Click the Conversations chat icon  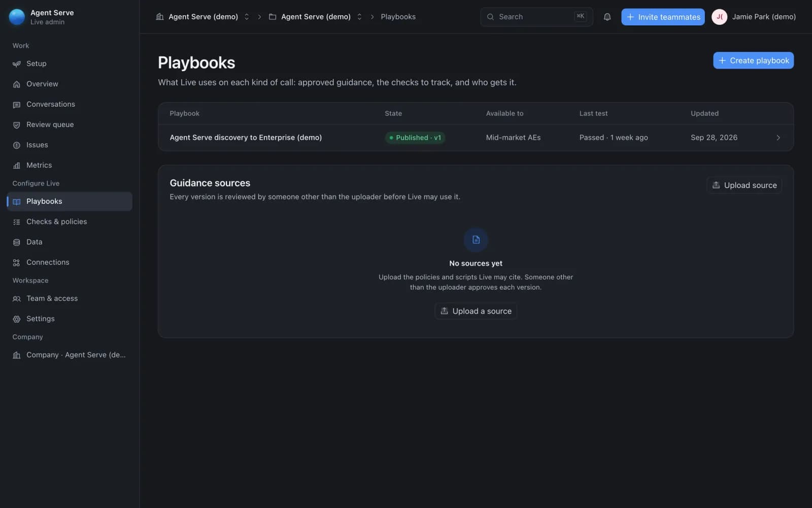17,105
